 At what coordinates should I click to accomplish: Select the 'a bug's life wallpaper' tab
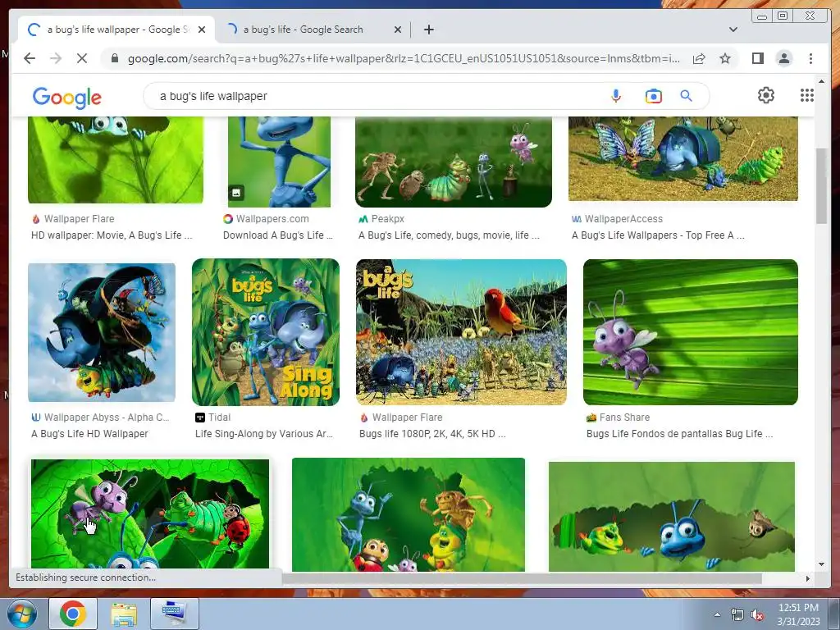pos(116,30)
